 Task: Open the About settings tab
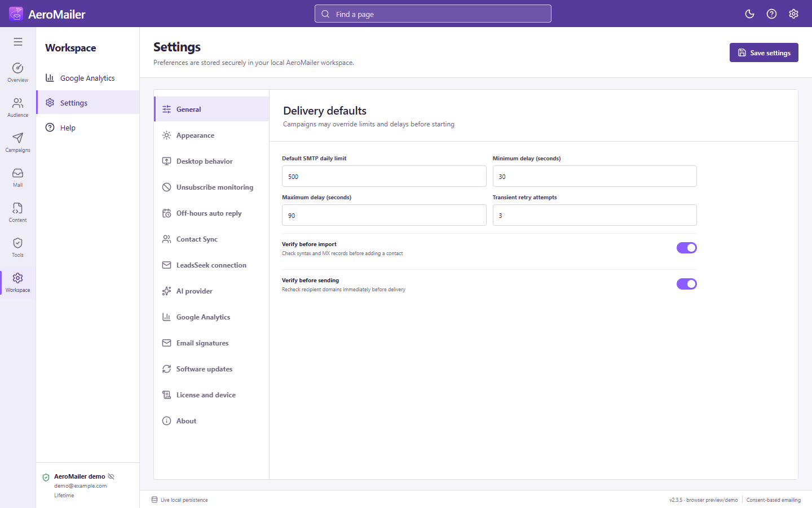click(x=211, y=421)
